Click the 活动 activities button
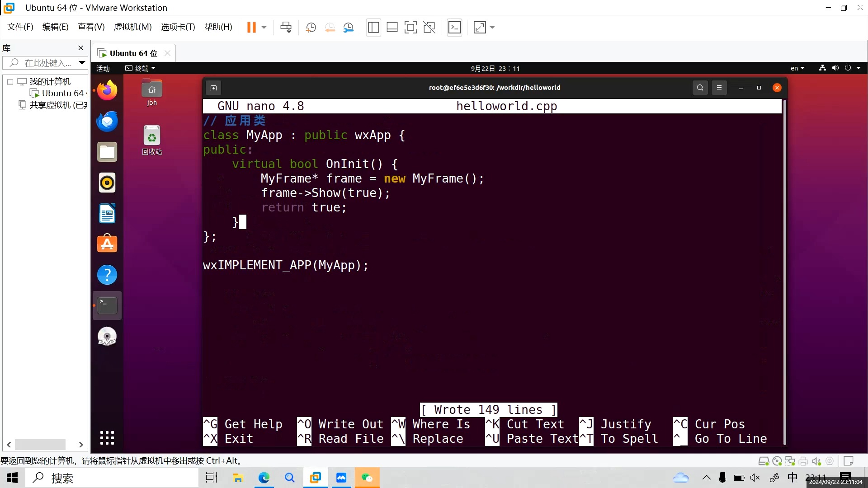868x488 pixels. [x=103, y=68]
